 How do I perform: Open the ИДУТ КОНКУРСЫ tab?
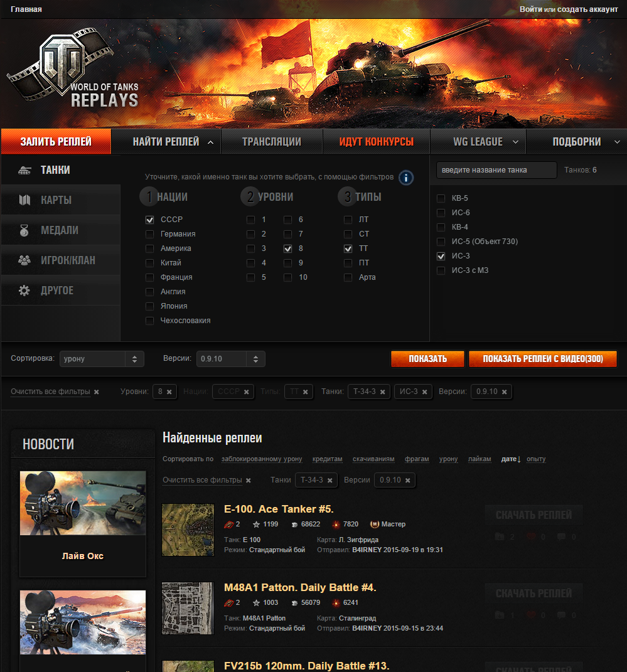pyautogui.click(x=377, y=141)
